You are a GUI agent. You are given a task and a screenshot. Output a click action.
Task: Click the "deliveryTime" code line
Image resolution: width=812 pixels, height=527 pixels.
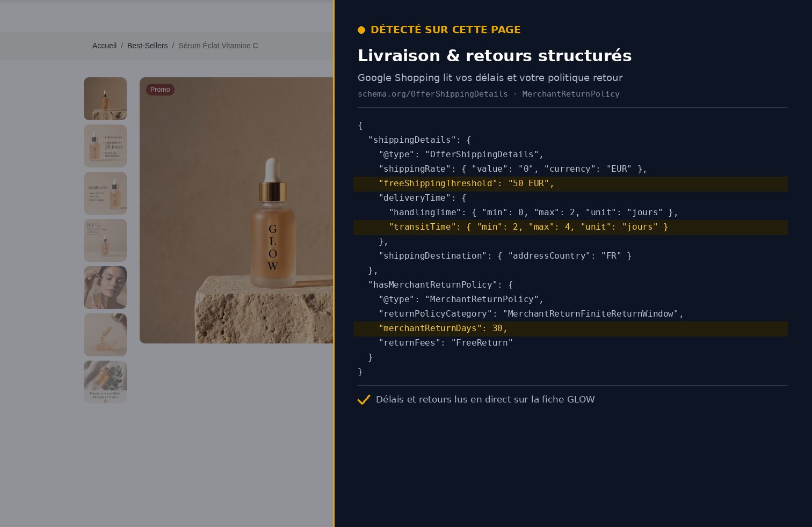point(423,198)
